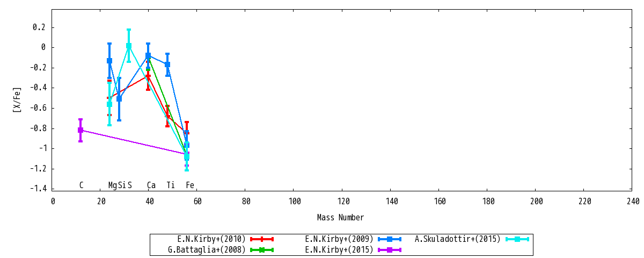
Task: Click the red E.N.Kirby+(2010) legend marker
Action: pyautogui.click(x=262, y=239)
